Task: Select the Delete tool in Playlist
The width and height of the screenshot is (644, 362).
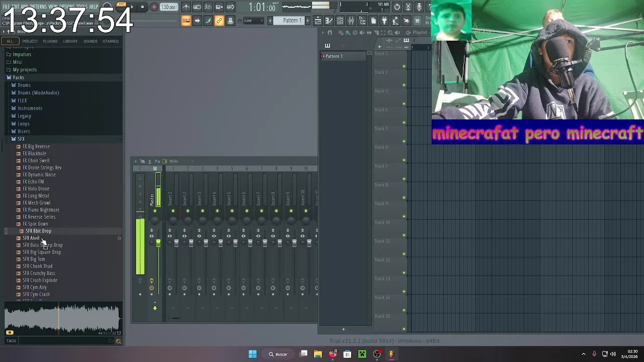Action: [355, 33]
